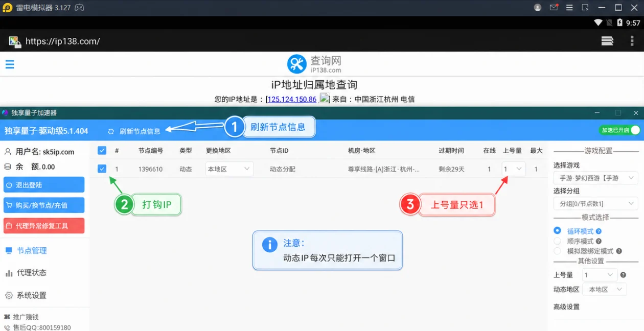
Task: Click the 独享量子加速器 title bar app icon
Action: tap(5, 113)
